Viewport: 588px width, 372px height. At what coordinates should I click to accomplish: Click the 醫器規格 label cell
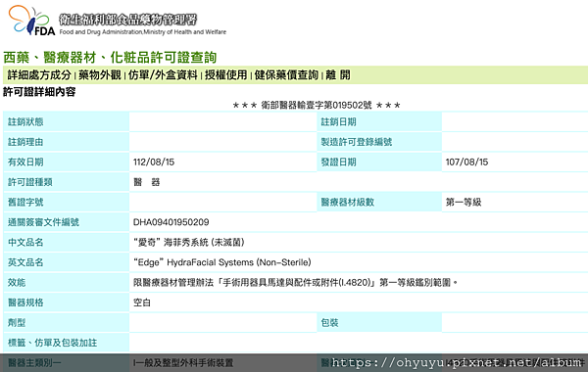[66, 302]
